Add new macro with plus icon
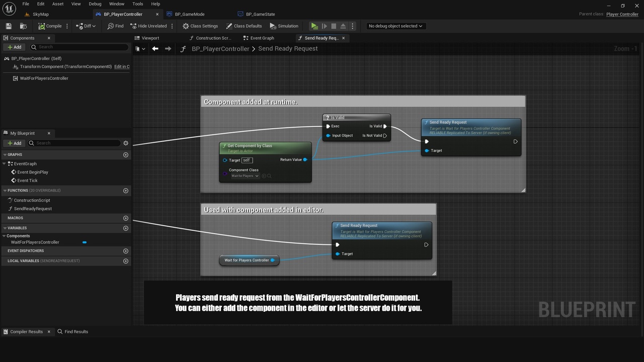The image size is (644, 362). click(x=126, y=218)
